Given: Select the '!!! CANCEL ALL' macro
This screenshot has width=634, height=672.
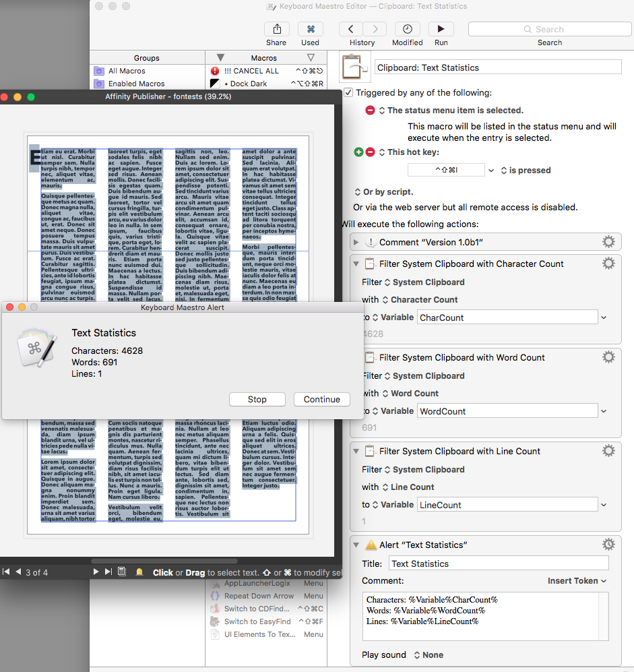Looking at the screenshot, I should pyautogui.click(x=266, y=71).
